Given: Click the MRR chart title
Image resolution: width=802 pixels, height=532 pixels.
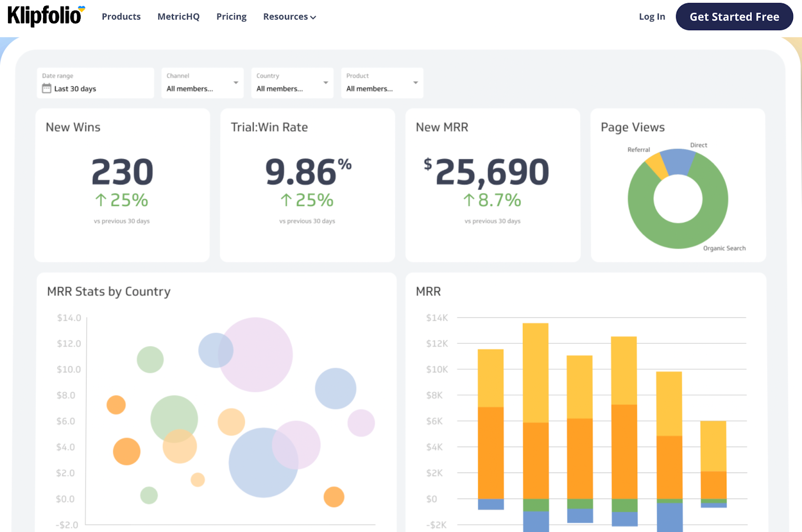Looking at the screenshot, I should 429,292.
